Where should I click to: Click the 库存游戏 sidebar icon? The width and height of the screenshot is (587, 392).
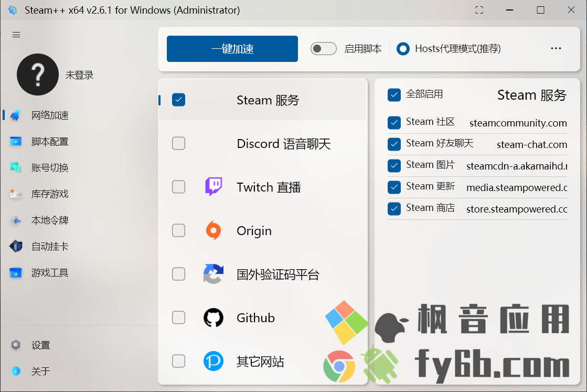15,194
